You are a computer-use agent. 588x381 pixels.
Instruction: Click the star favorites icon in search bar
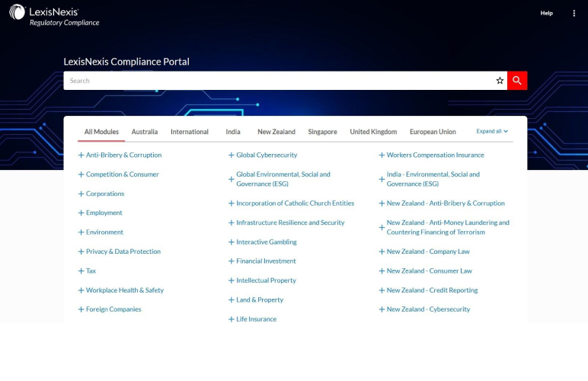click(x=500, y=81)
